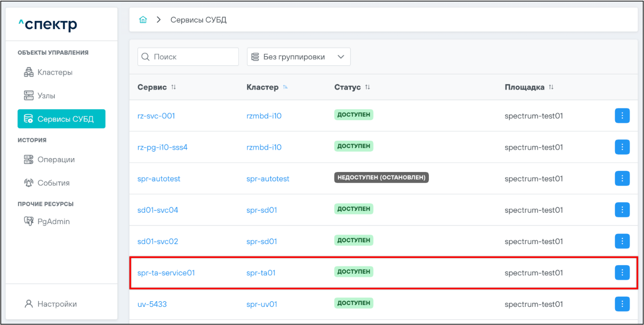The height and width of the screenshot is (325, 644).
Task: Open the spr-sd01 cluster link for sd01-svc04
Action: coord(261,210)
